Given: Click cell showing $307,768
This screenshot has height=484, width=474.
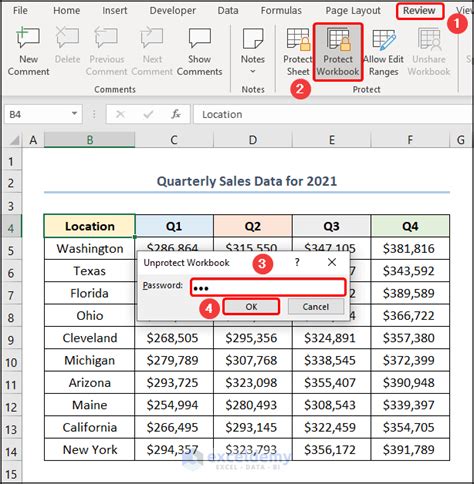Looking at the screenshot, I should coord(253,360).
